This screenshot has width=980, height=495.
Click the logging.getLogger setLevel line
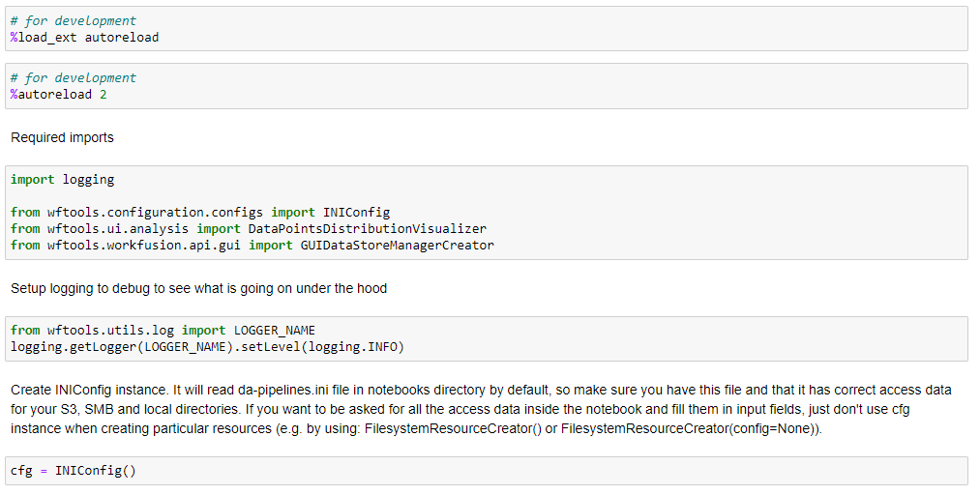pyautogui.click(x=207, y=346)
